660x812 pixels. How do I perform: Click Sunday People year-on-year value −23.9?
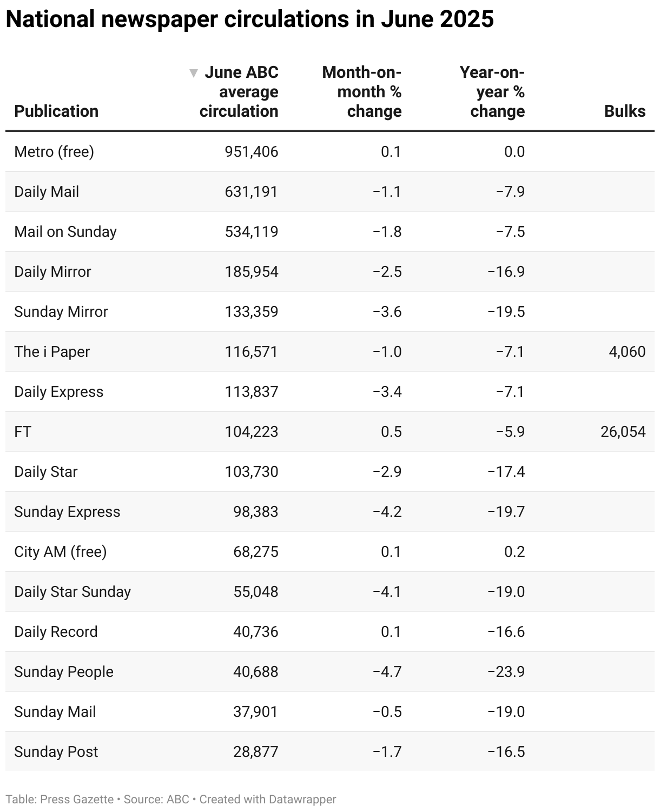[x=506, y=672]
